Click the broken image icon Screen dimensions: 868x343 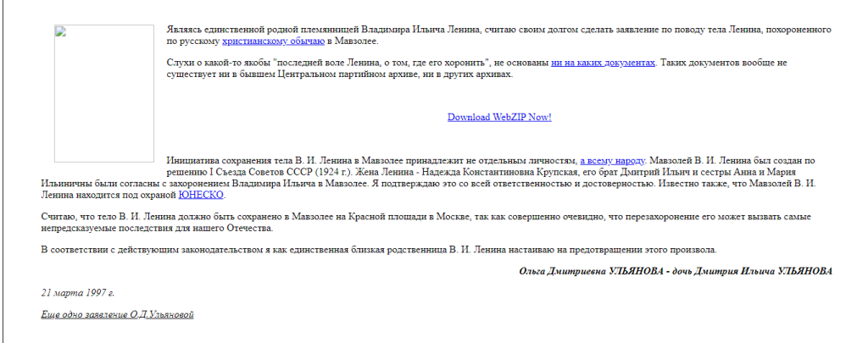coord(61,32)
